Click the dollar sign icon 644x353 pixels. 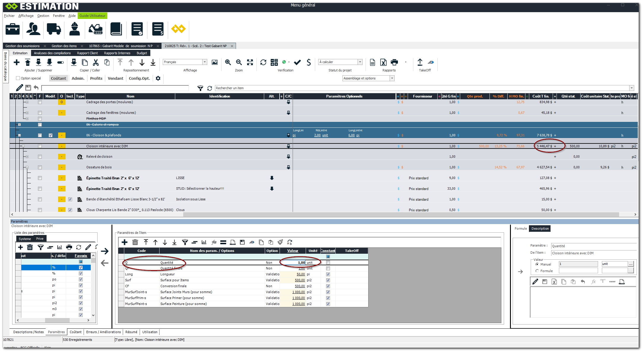coord(309,62)
